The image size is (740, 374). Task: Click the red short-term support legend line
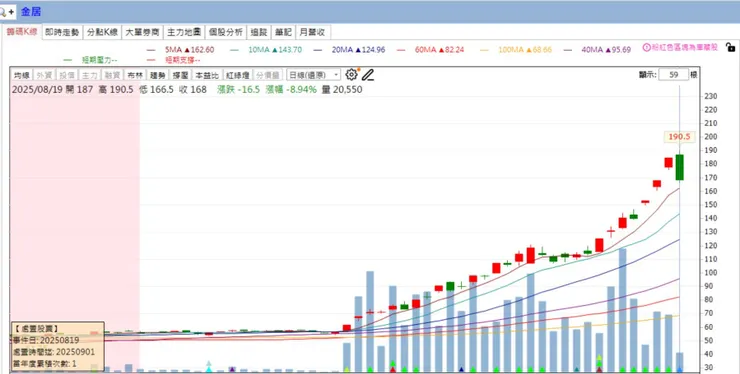coord(151,60)
